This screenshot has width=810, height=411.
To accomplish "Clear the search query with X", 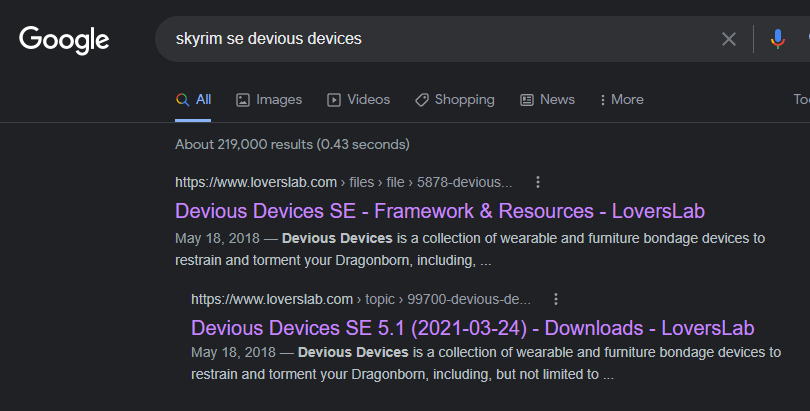I will (728, 39).
